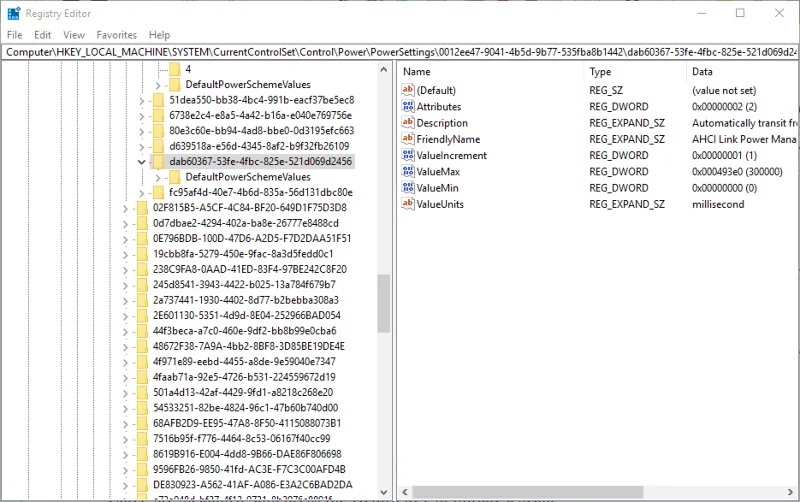Open the Edit menu
This screenshot has height=502, width=800.
coord(42,35)
